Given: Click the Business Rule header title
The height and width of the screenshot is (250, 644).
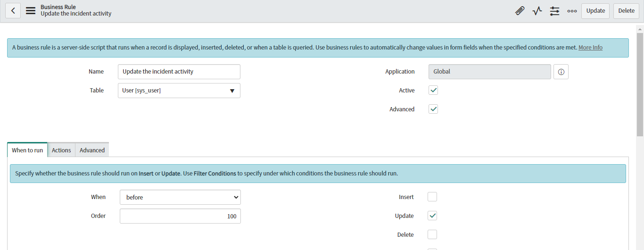Looking at the screenshot, I should (x=58, y=7).
